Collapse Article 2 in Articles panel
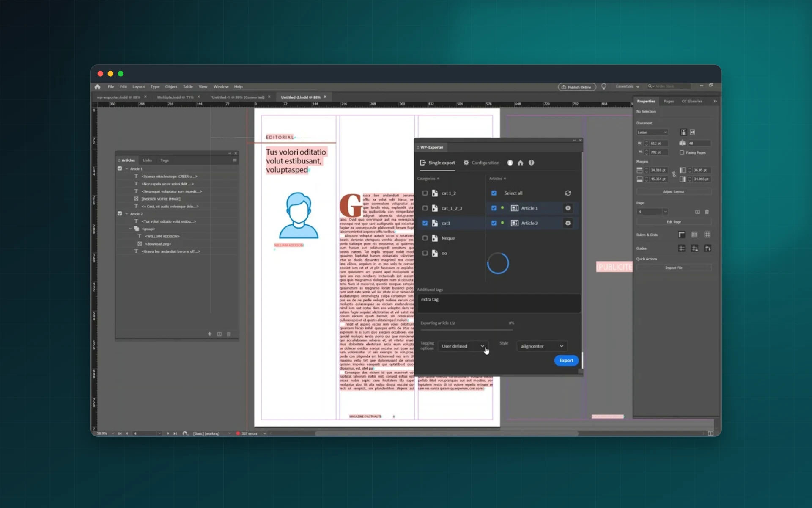The image size is (812, 508). [126, 214]
